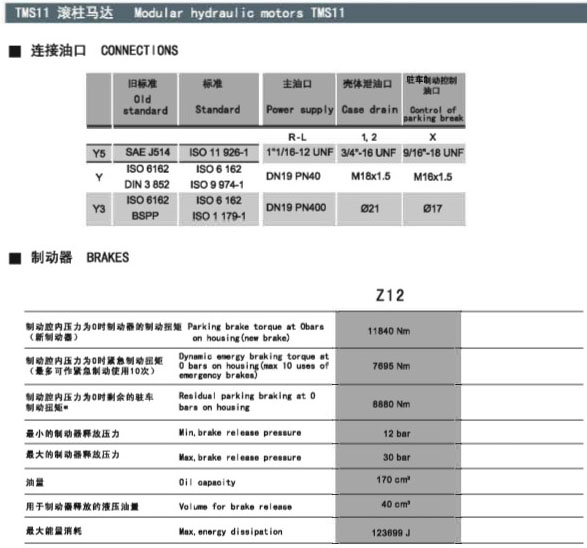587x548 pixels.
Task: Click the black square bullet beside CONNECTIONS
Action: click(x=15, y=51)
